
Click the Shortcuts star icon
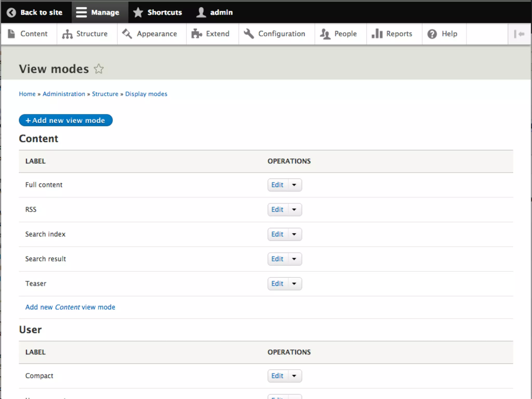[x=138, y=12]
